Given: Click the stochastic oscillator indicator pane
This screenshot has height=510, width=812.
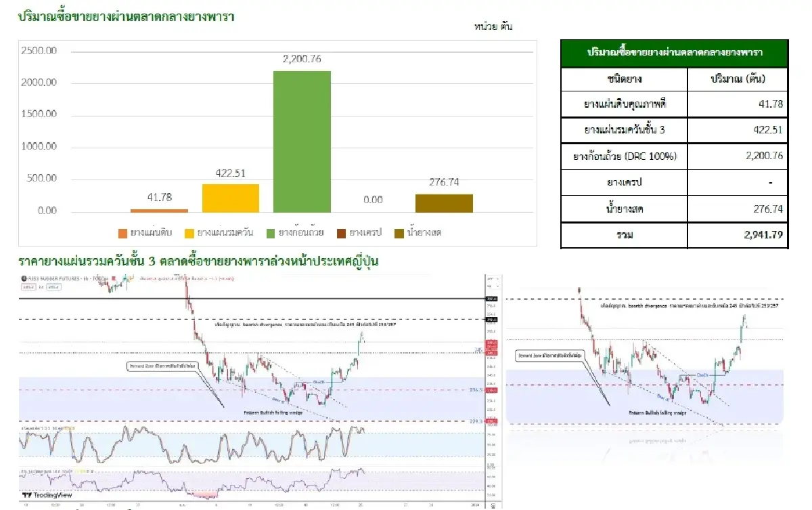Looking at the screenshot, I should point(252,444).
